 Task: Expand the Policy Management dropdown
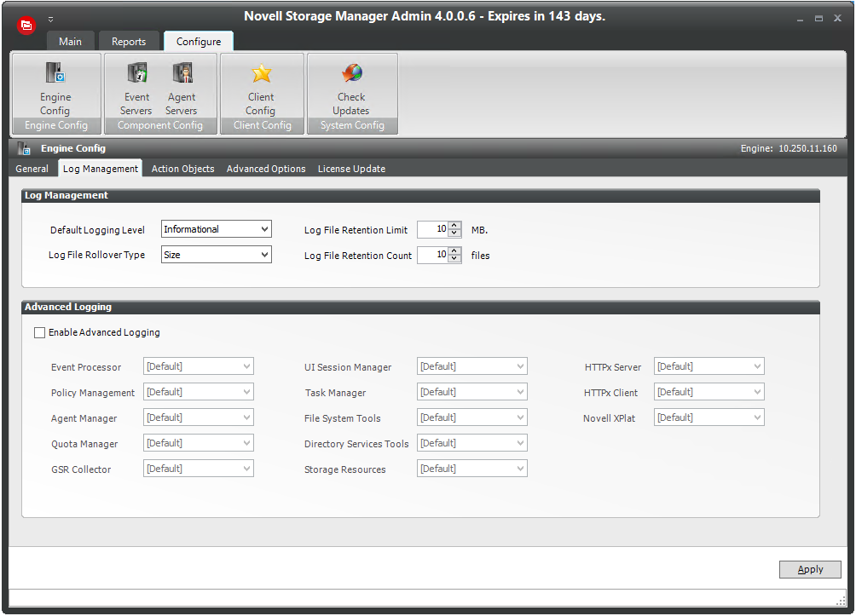(x=198, y=392)
